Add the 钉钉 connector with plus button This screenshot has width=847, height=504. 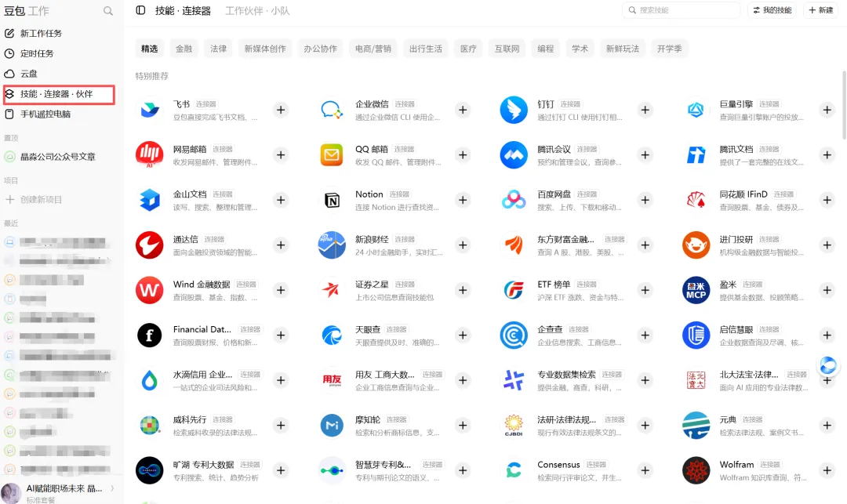coord(645,110)
